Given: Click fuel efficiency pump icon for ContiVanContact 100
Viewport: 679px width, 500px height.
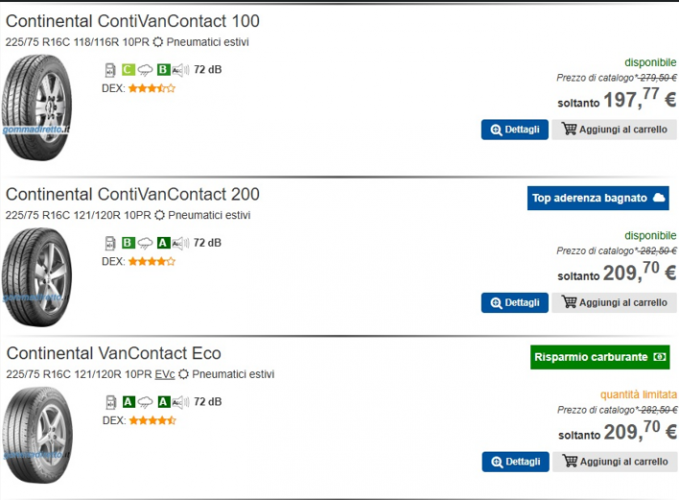Looking at the screenshot, I should point(110,70).
